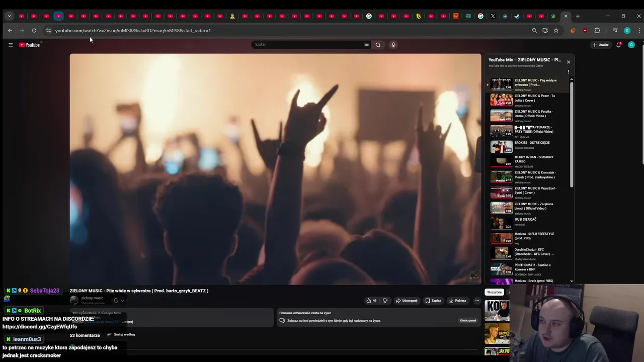This screenshot has height=362, width=644.
Task: Close the YouTube Mix playlist panel
Action: (x=569, y=62)
